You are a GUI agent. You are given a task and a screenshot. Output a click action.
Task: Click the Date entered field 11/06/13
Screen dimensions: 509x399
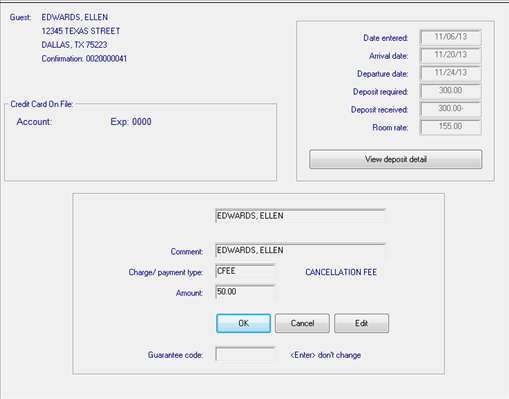coord(450,37)
